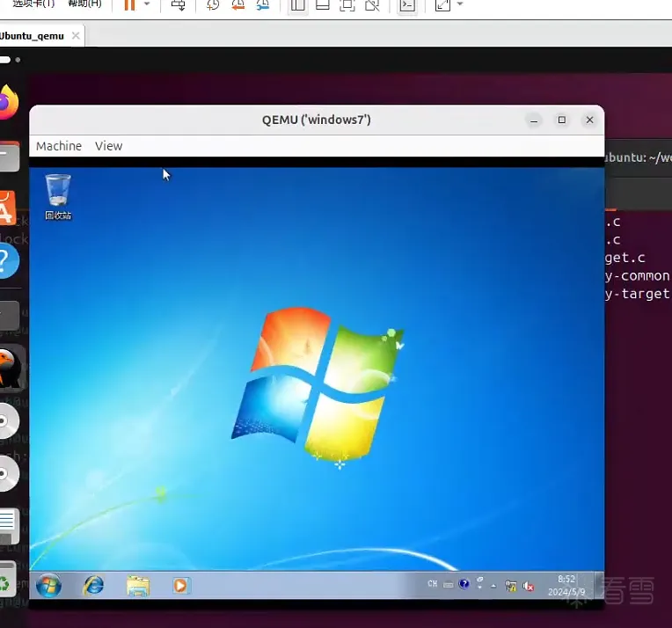Open the upper disc icon in dock
The height and width of the screenshot is (628, 672).
tap(9, 421)
